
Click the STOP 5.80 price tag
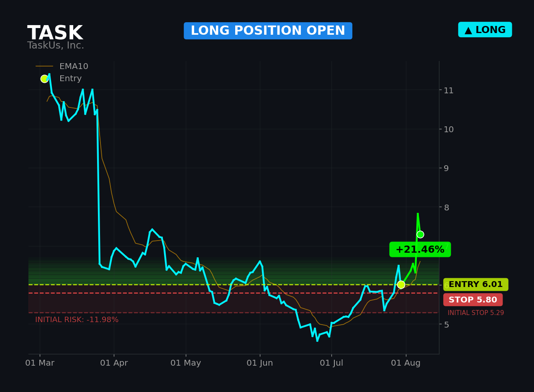(473, 300)
